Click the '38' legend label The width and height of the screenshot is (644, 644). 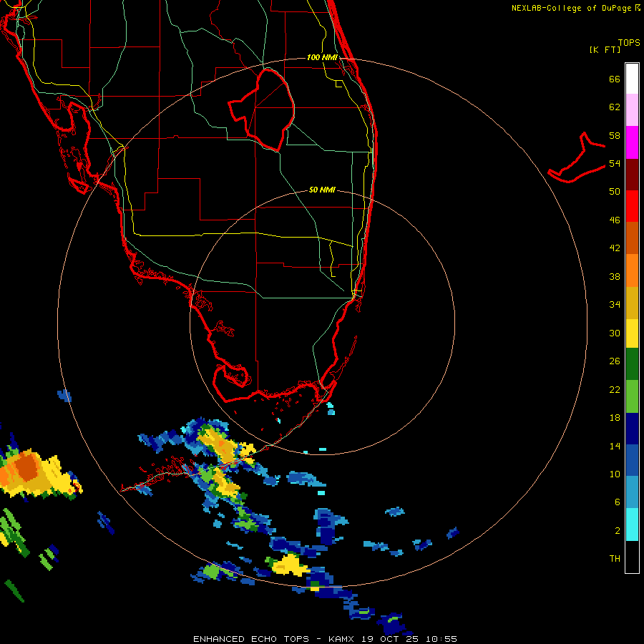click(615, 276)
